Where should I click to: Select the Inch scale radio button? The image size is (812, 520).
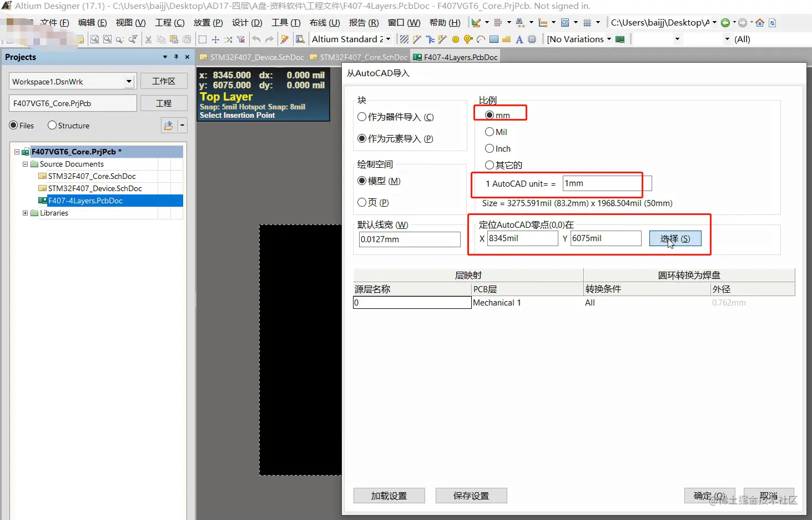click(490, 148)
